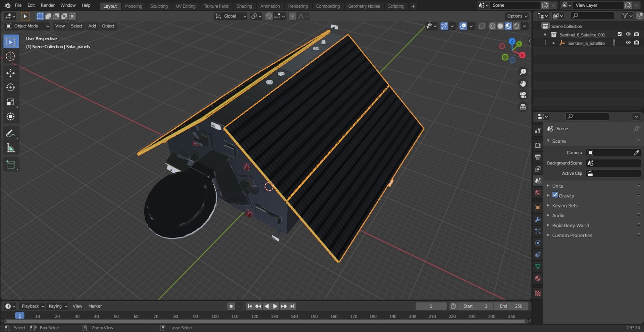
Task: Open the Object Mode dropdown
Action: (27, 26)
